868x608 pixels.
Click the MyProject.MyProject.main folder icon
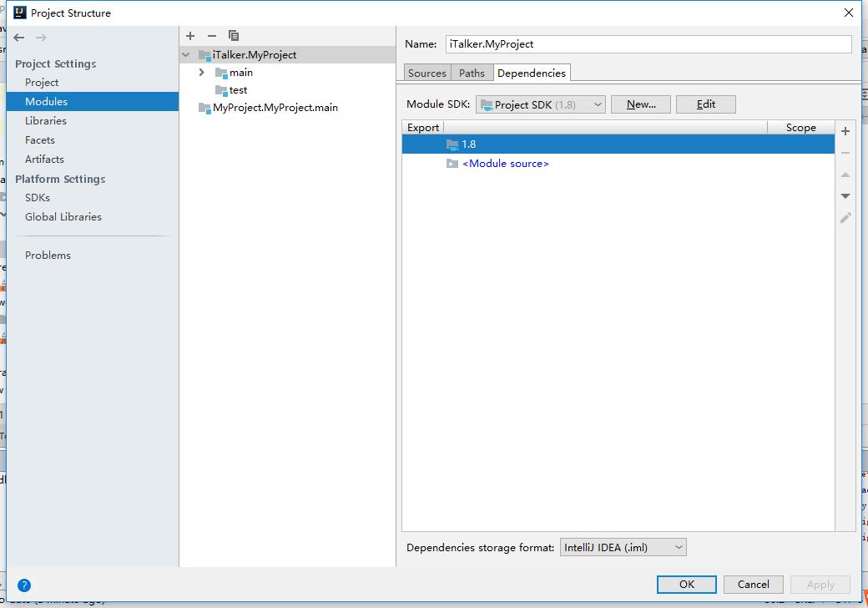[204, 108]
